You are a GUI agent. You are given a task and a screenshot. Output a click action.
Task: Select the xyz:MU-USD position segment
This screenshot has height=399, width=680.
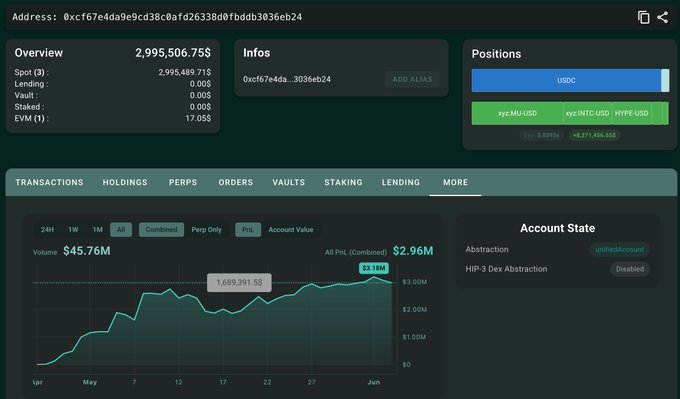pyautogui.click(x=517, y=113)
